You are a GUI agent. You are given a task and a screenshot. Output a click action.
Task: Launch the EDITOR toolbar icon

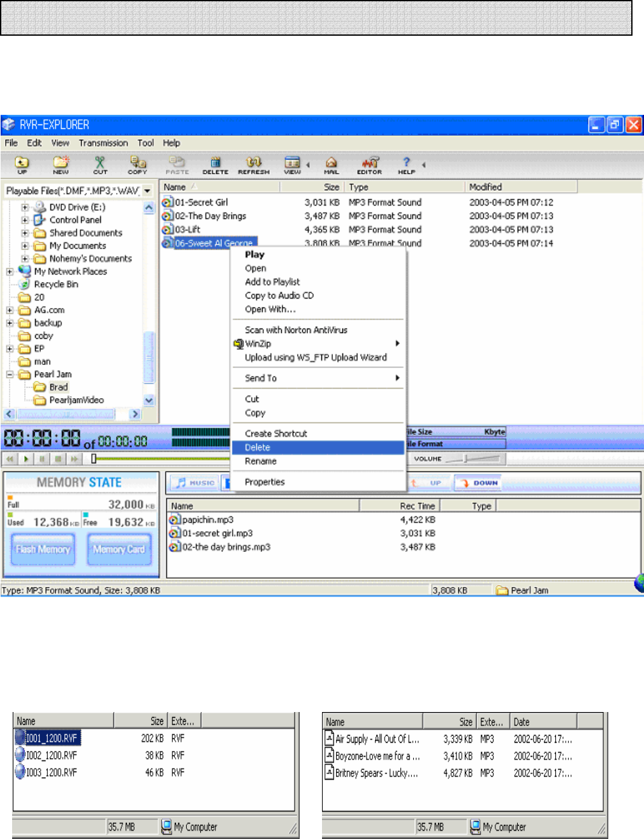coord(369,165)
